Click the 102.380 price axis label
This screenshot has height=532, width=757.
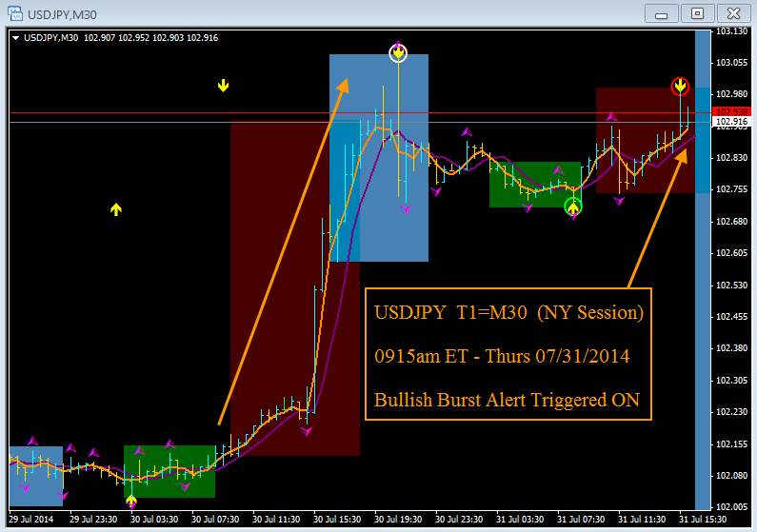(731, 348)
